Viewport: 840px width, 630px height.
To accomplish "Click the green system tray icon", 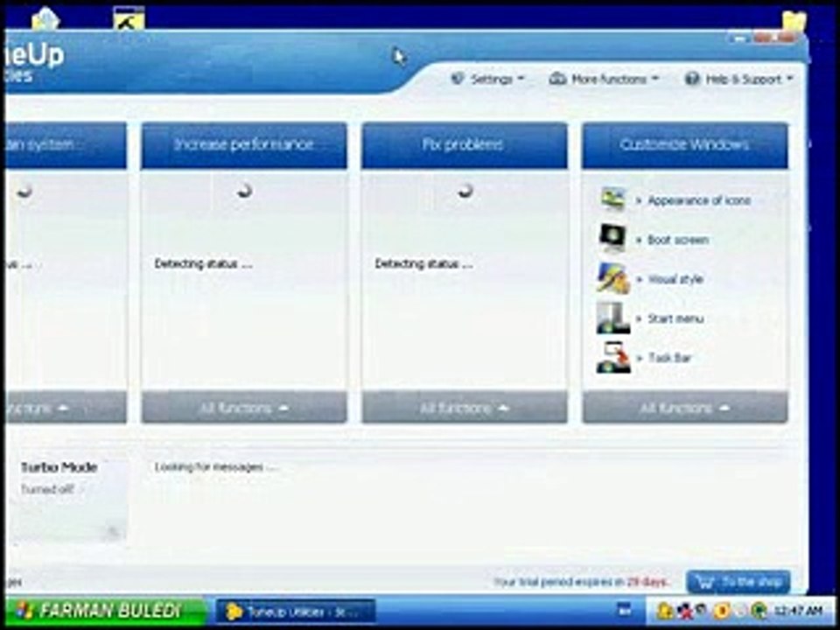I will click(759, 610).
